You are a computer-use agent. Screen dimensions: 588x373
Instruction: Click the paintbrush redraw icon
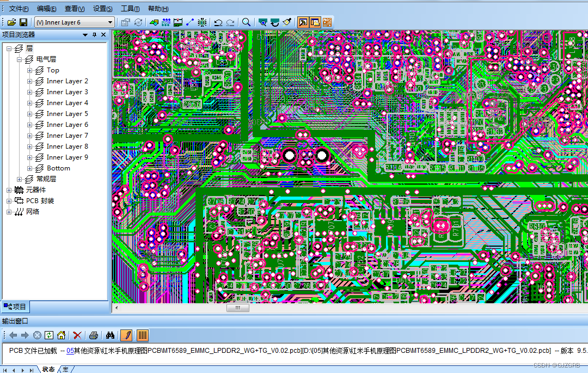tap(286, 22)
